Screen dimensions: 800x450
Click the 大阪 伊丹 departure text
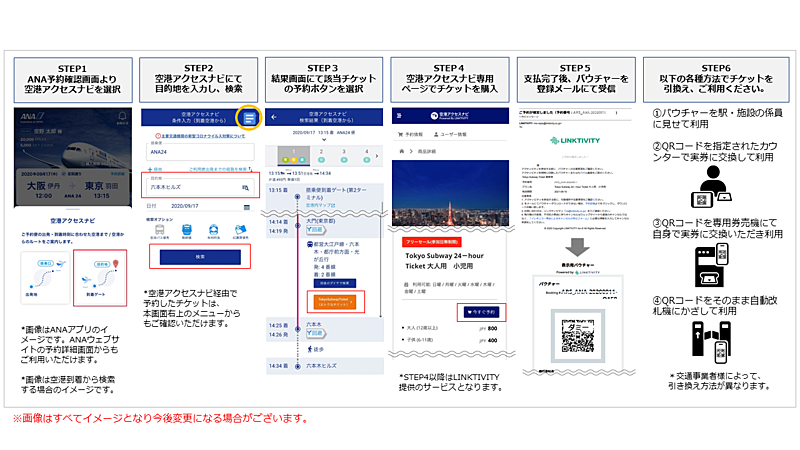[x=43, y=186]
